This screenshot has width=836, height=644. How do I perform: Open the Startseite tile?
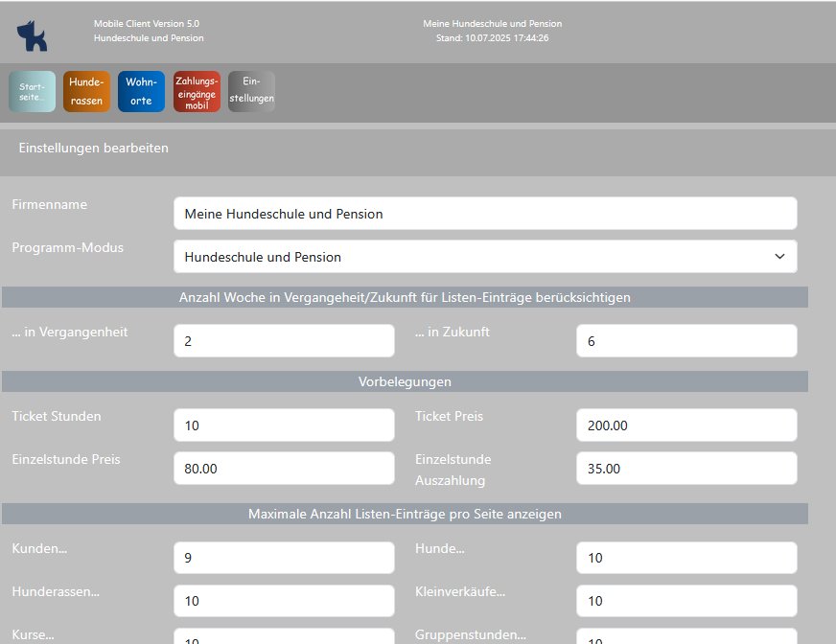32,92
